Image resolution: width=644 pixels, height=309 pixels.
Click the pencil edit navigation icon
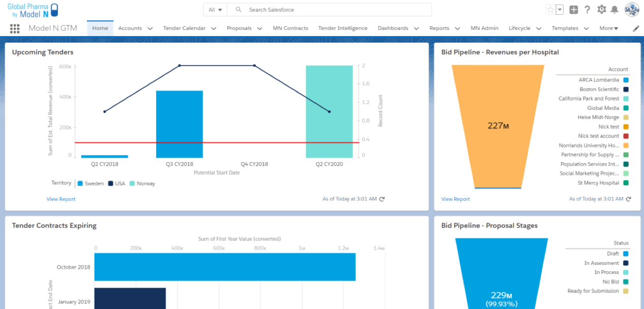pos(636,28)
